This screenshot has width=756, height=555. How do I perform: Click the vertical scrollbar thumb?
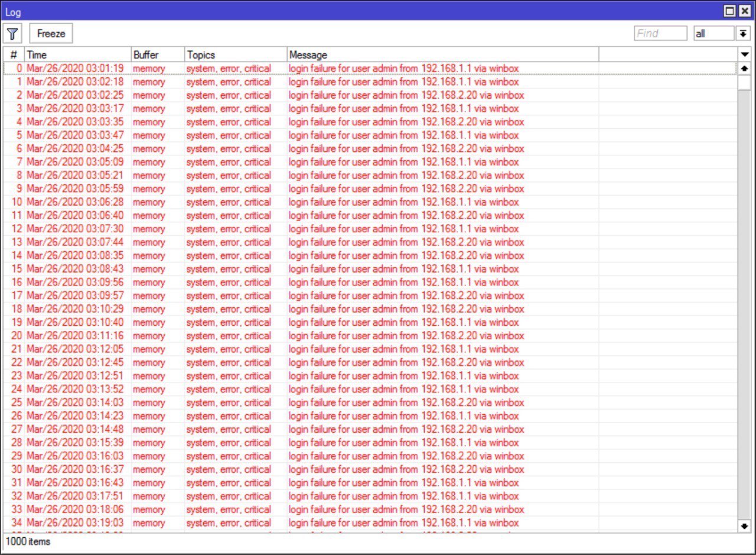pyautogui.click(x=744, y=83)
